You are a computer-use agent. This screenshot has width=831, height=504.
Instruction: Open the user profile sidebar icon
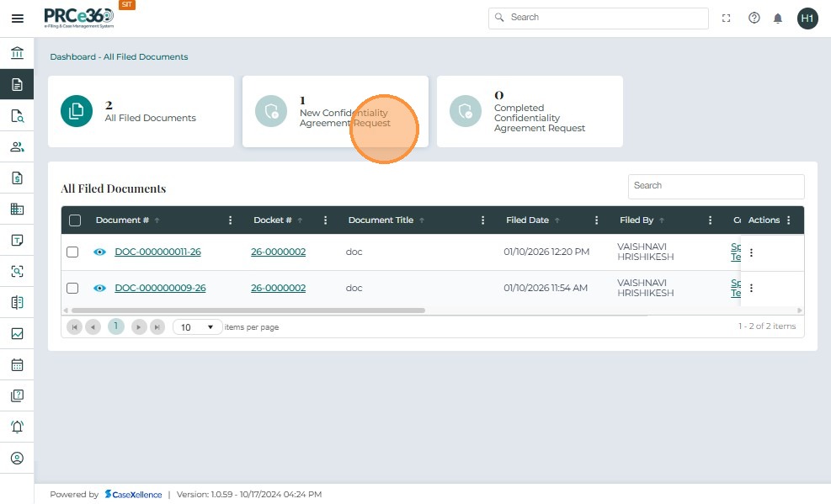[x=17, y=458]
